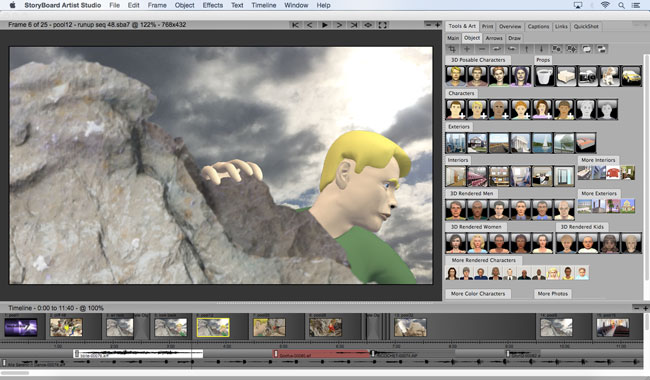Viewport: 650px width, 380px height.
Task: Select the crop tool icon
Action: tap(452, 49)
